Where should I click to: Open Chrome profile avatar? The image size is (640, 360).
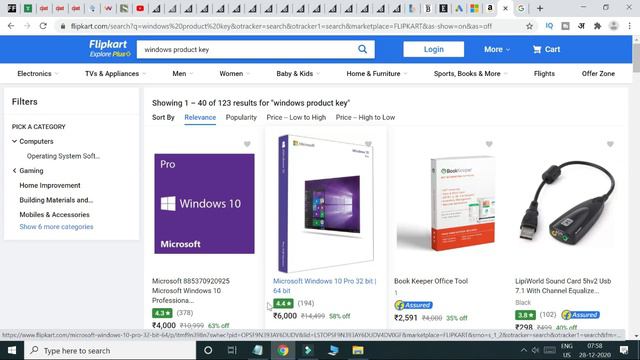pos(613,26)
